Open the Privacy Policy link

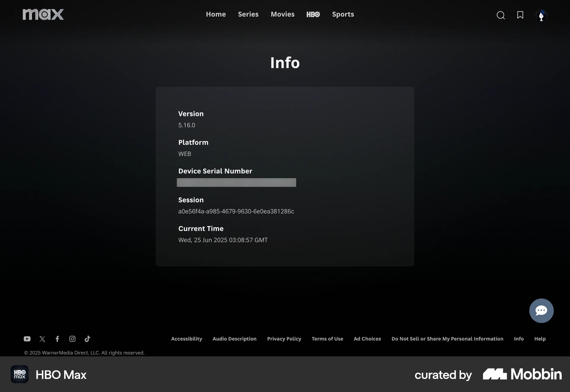click(x=284, y=339)
